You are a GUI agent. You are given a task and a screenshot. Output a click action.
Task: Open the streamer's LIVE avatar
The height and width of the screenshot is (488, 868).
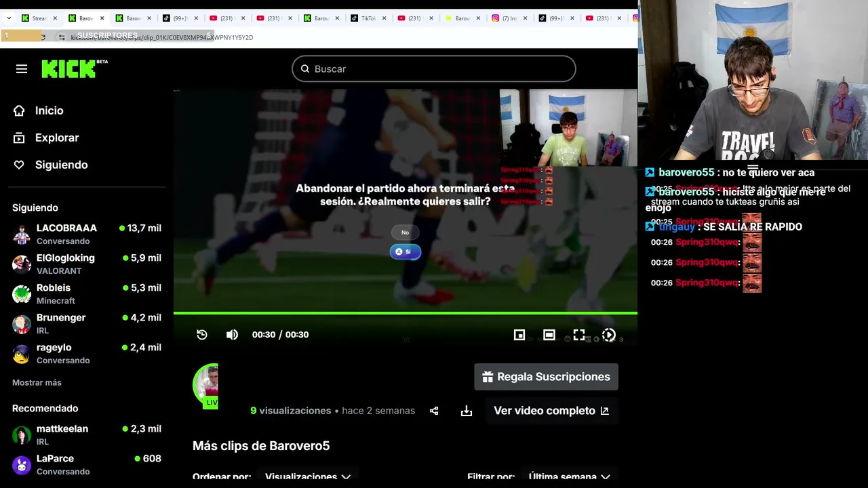pos(205,386)
